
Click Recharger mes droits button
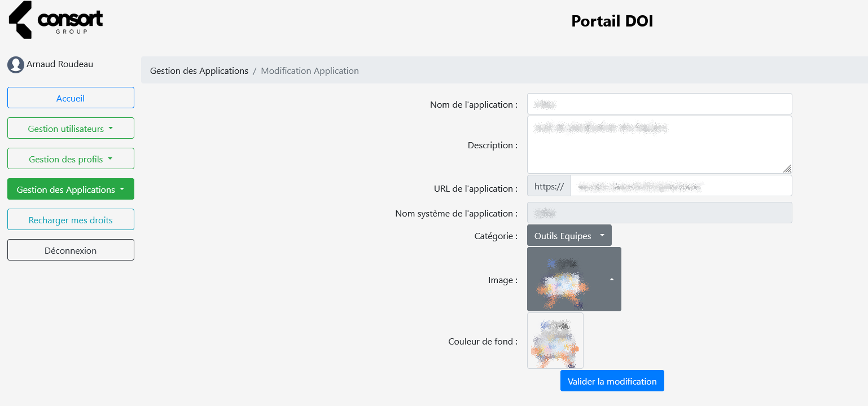click(71, 219)
